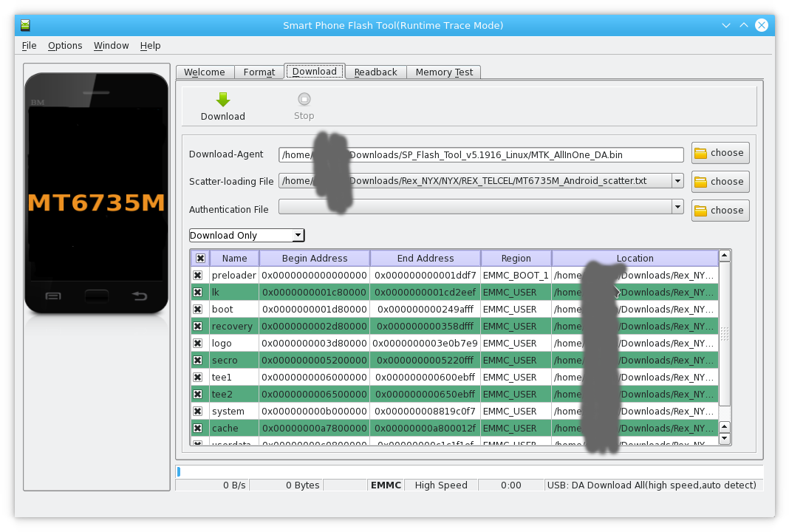Uncheck the logo partition checkbox

(x=198, y=344)
